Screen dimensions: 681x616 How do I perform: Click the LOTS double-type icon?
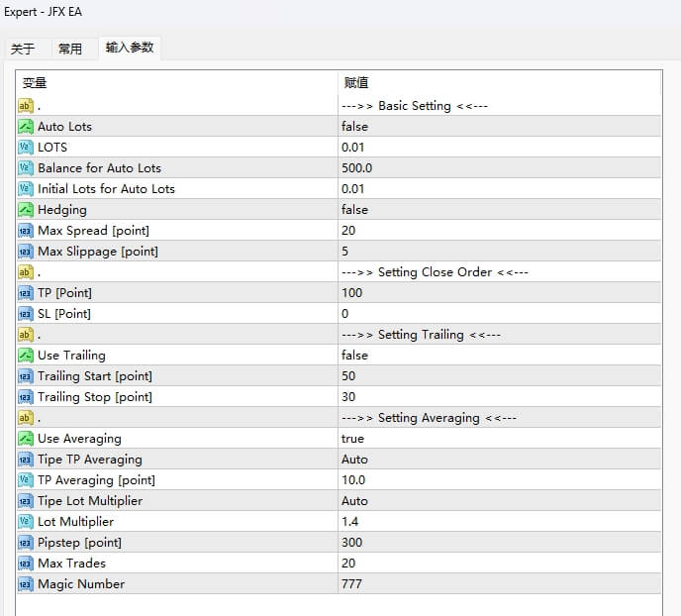coord(26,148)
